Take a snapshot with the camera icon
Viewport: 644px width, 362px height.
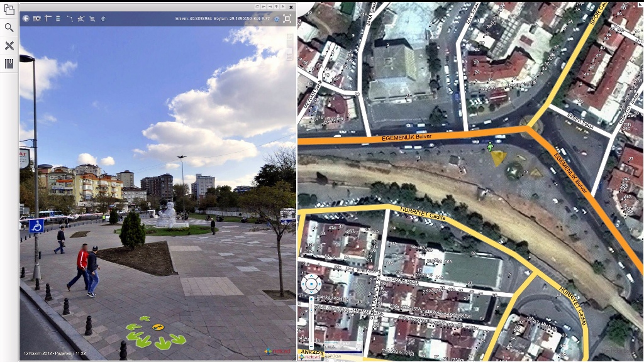[37, 18]
